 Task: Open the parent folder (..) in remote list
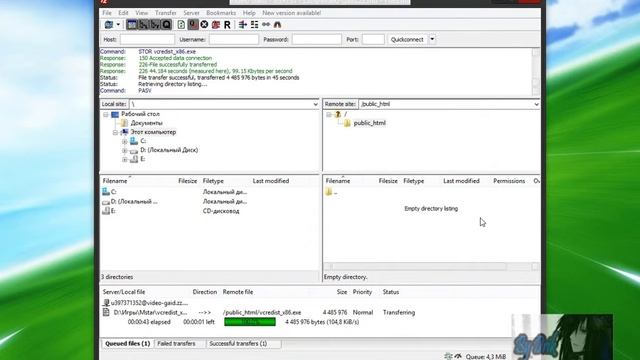(331, 192)
